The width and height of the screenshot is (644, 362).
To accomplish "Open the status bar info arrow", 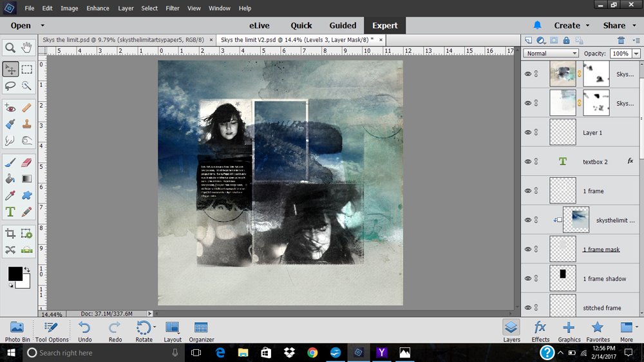I will (150, 314).
